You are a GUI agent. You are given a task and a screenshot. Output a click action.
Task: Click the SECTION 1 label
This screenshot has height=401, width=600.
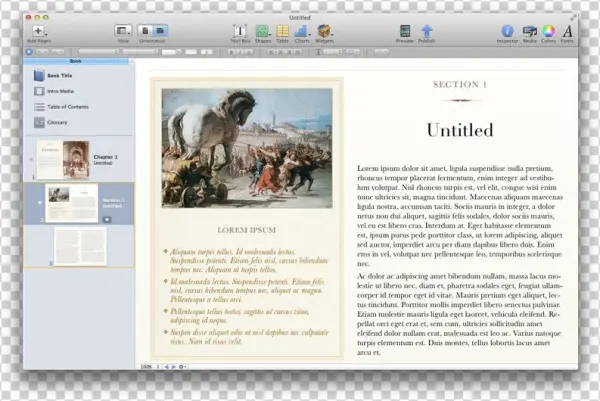(460, 85)
